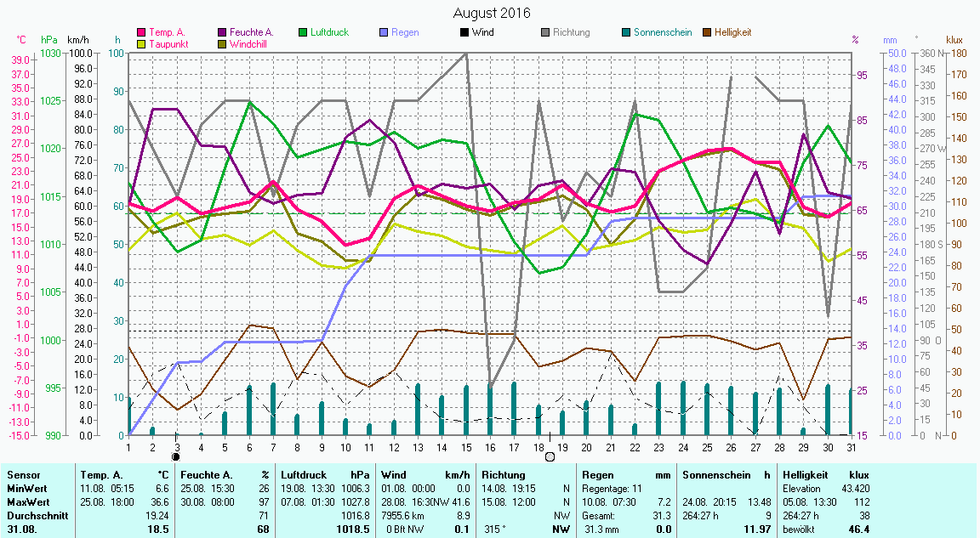
Task: Click the teal Sonnenschein legend swatch
Action: (x=626, y=32)
